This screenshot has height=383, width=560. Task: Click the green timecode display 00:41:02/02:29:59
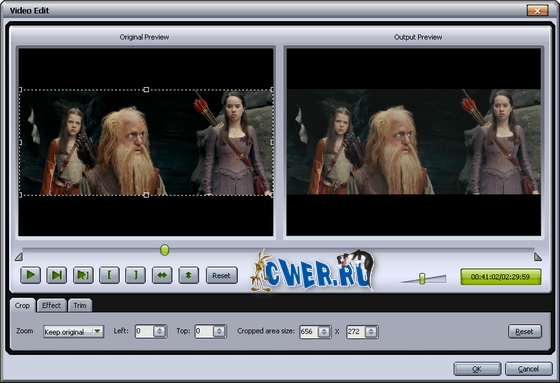tap(501, 277)
